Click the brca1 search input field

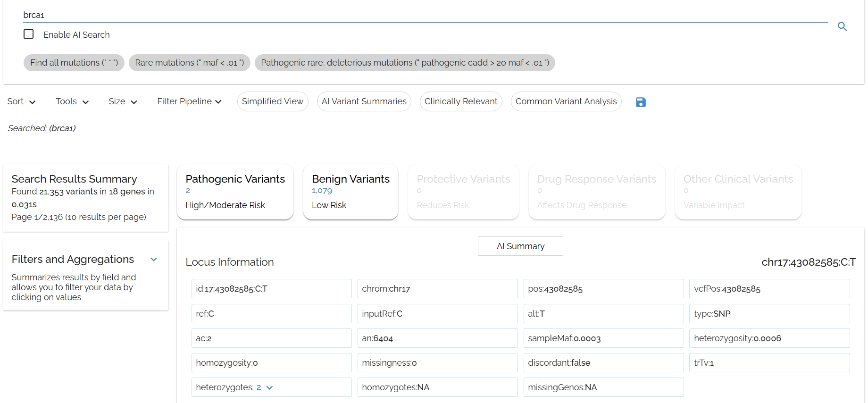pos(425,15)
